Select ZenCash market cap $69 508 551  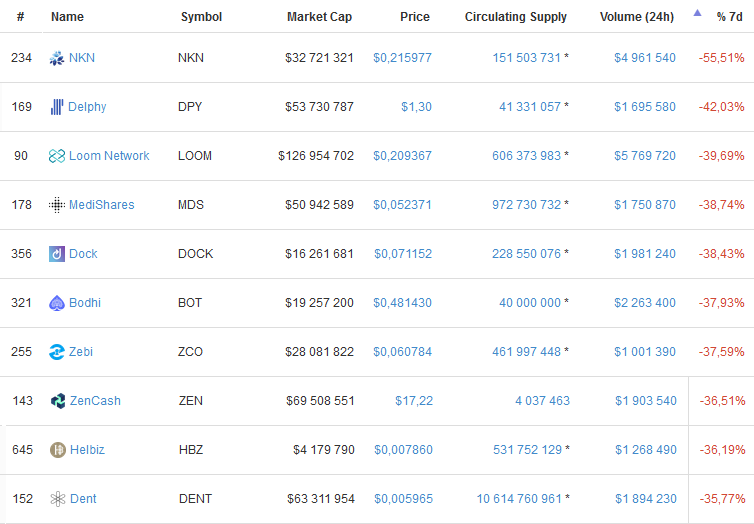320,401
